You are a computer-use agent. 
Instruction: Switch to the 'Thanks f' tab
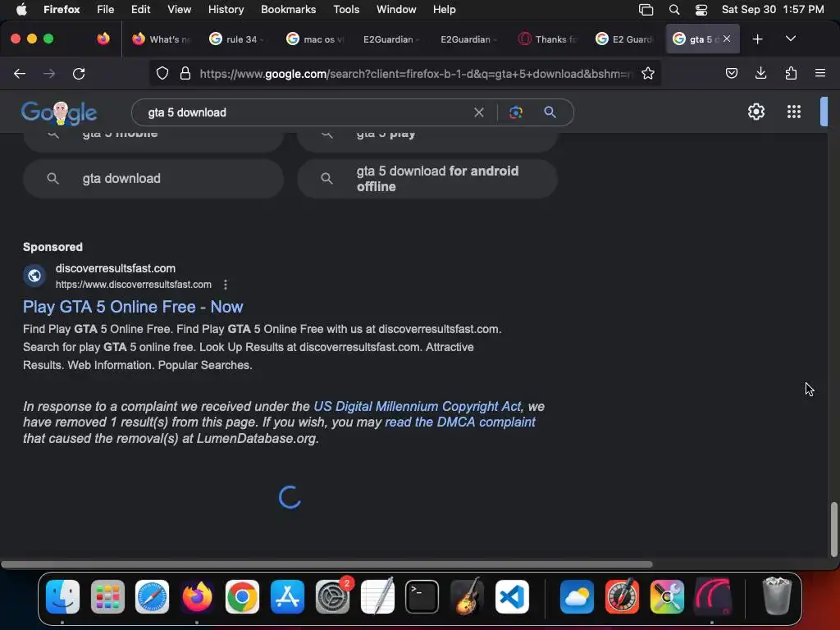(x=546, y=39)
